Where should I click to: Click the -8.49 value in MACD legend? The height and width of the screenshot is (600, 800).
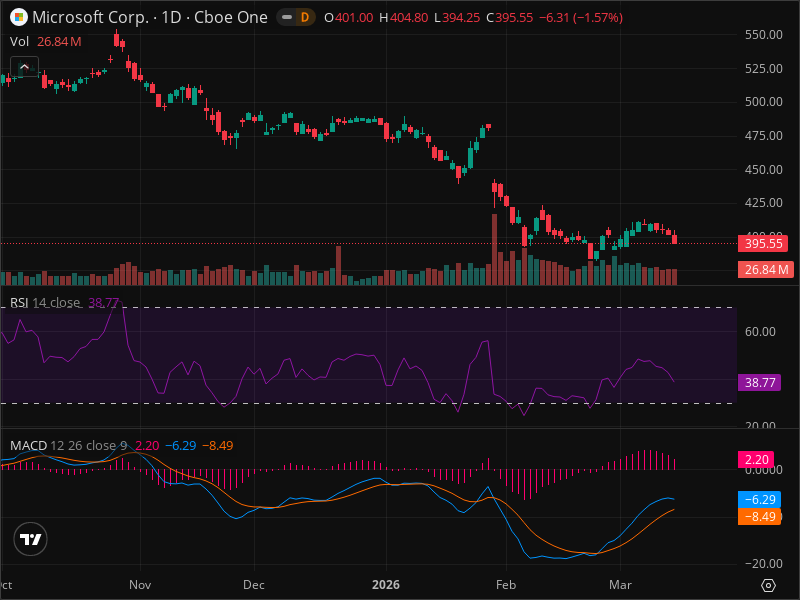point(218,445)
